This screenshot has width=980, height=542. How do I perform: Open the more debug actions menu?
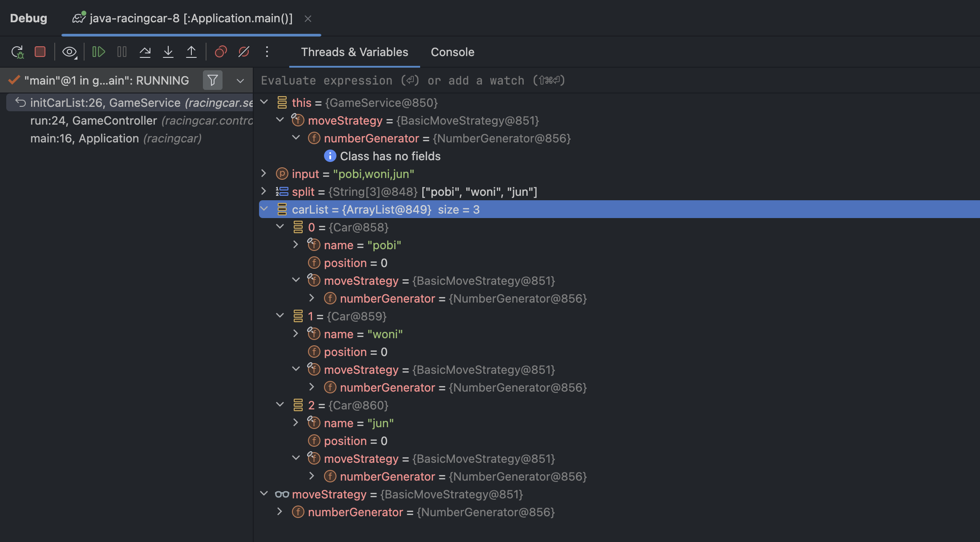tap(267, 52)
